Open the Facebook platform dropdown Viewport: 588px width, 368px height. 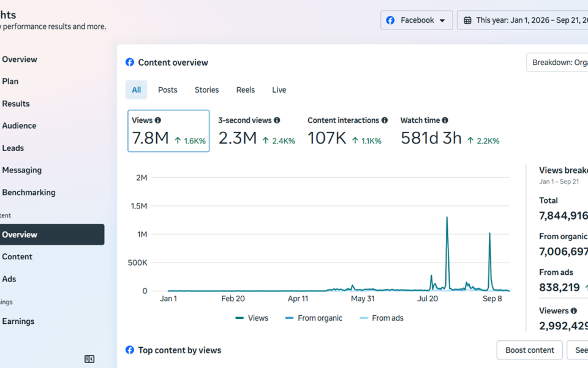point(417,20)
